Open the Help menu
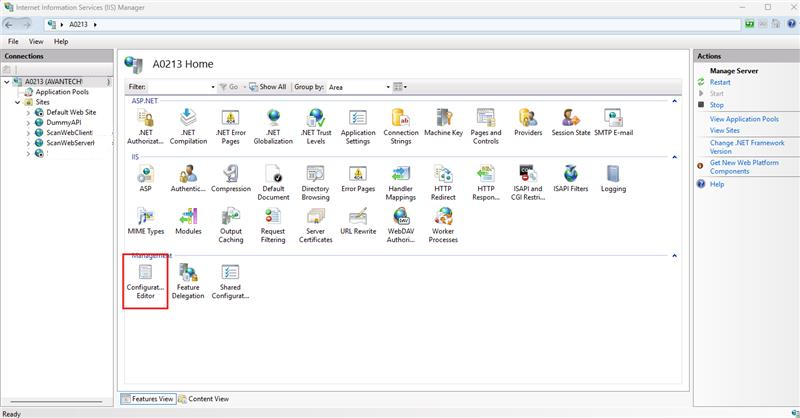Viewport: 800px width, 418px height. [x=61, y=41]
